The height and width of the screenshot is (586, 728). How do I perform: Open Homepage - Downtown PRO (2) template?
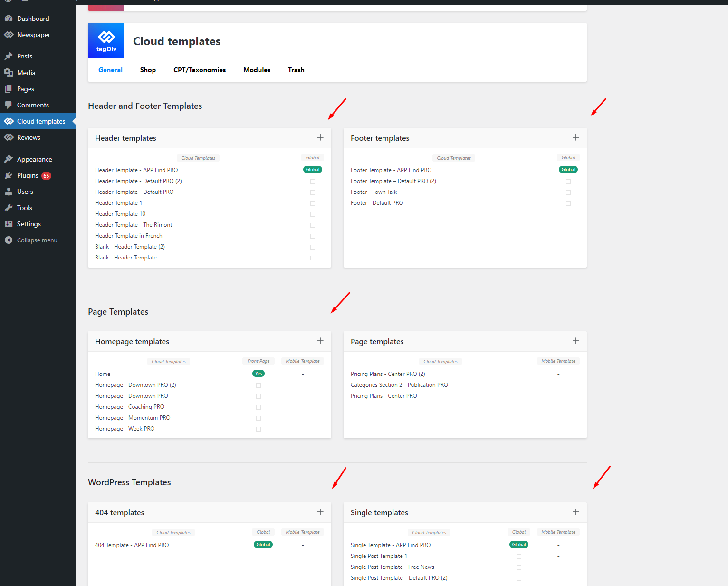tap(135, 385)
